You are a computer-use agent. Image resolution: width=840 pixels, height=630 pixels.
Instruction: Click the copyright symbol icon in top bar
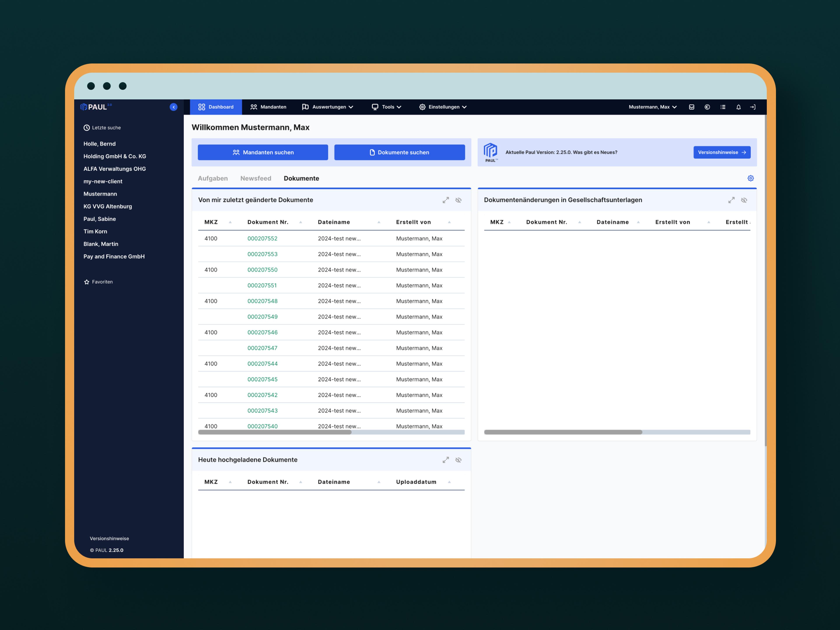click(707, 107)
